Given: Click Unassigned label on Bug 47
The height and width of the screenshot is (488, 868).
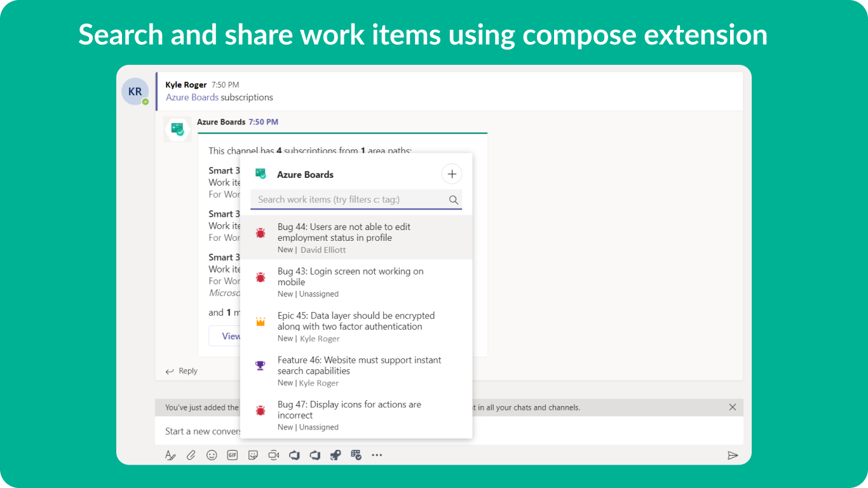Looking at the screenshot, I should [319, 428].
